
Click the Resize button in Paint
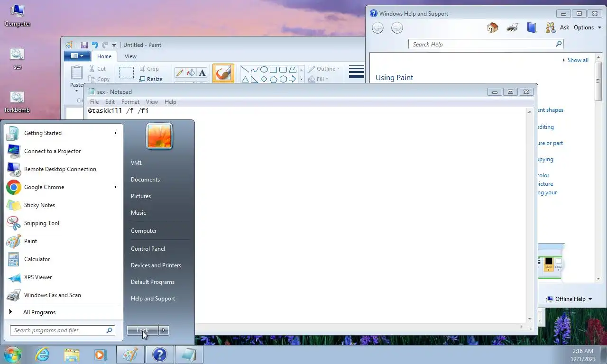pos(150,79)
